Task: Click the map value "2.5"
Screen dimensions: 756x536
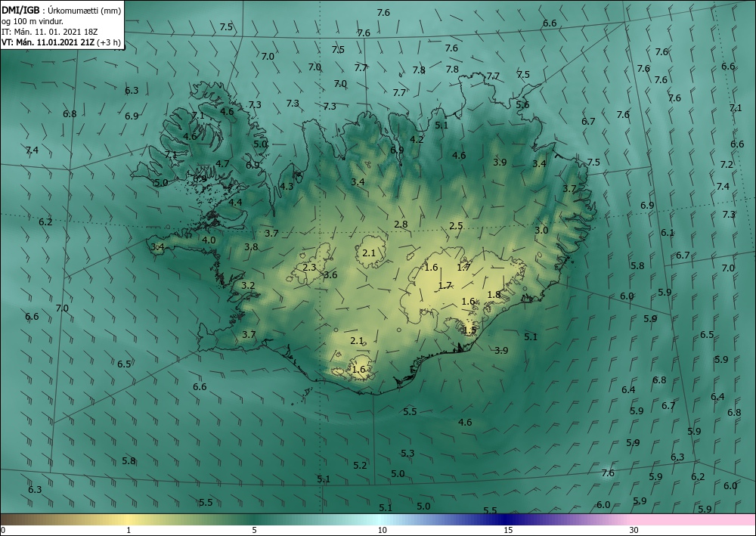Action: coord(456,225)
